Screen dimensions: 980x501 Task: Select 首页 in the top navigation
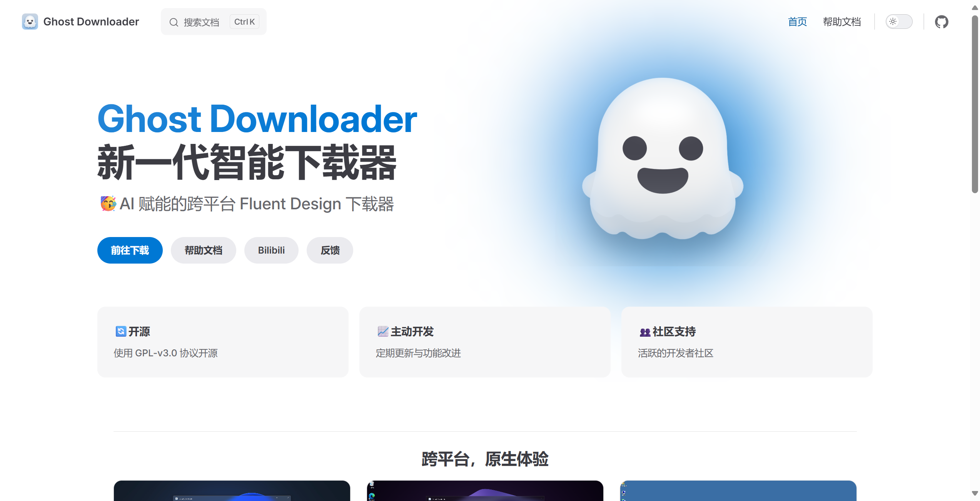tap(797, 22)
